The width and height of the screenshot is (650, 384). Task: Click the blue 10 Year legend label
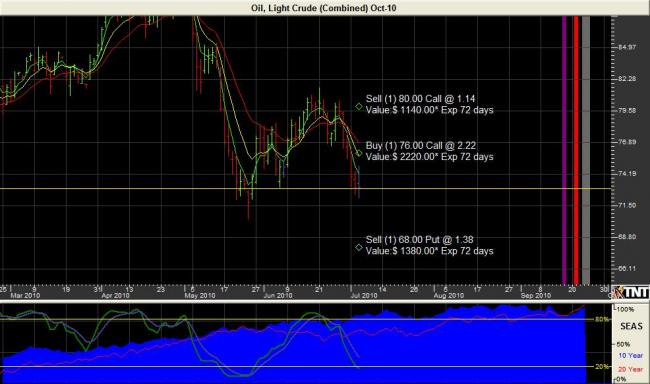631,356
